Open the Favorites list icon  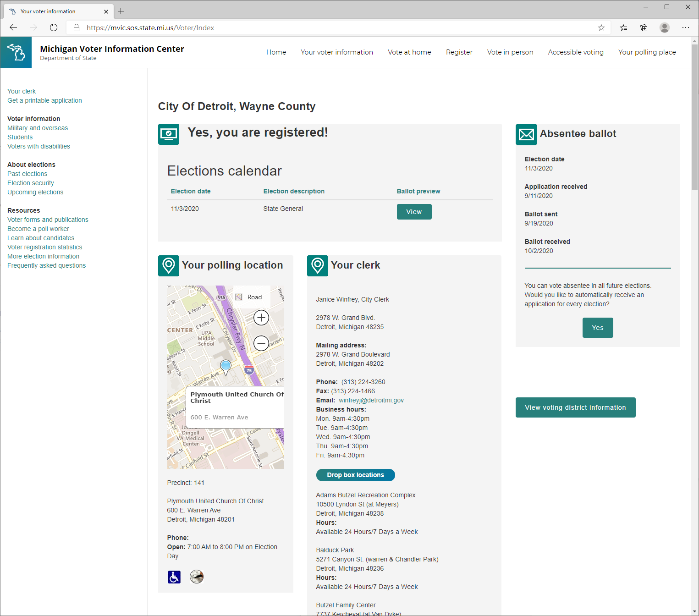point(623,27)
